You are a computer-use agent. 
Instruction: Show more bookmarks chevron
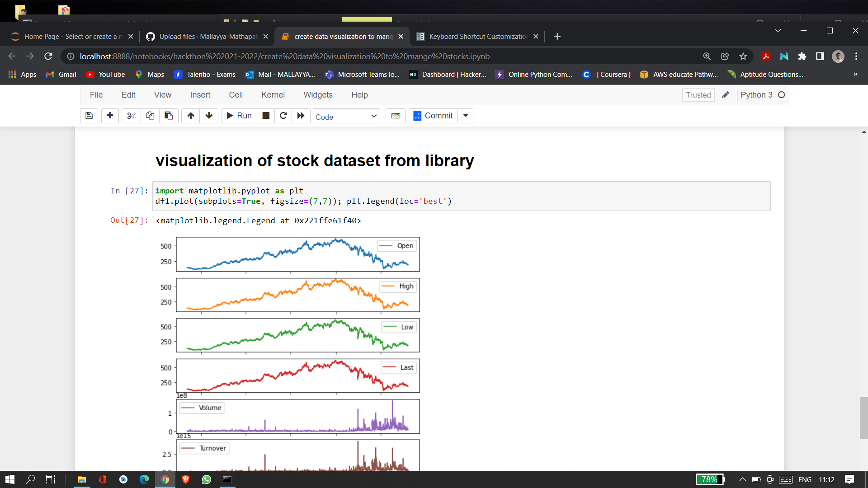tap(855, 75)
